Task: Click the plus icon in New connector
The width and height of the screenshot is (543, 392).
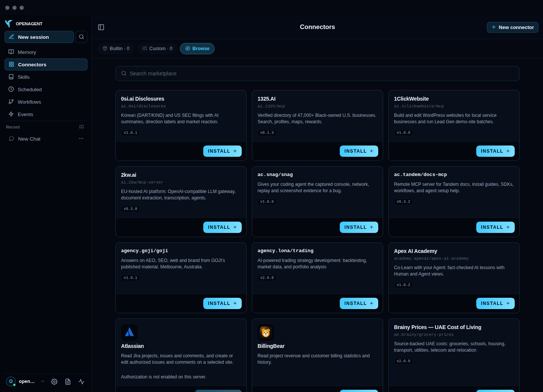Action: [x=494, y=27]
